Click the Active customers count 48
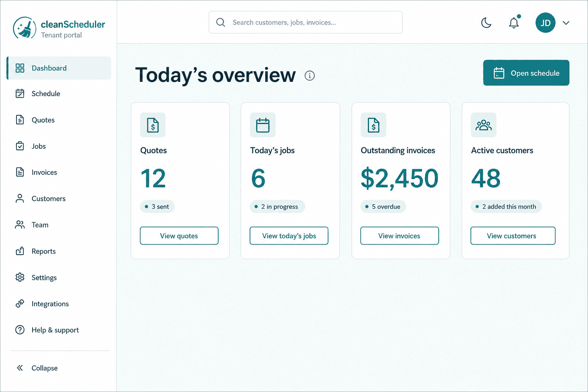 (x=486, y=178)
